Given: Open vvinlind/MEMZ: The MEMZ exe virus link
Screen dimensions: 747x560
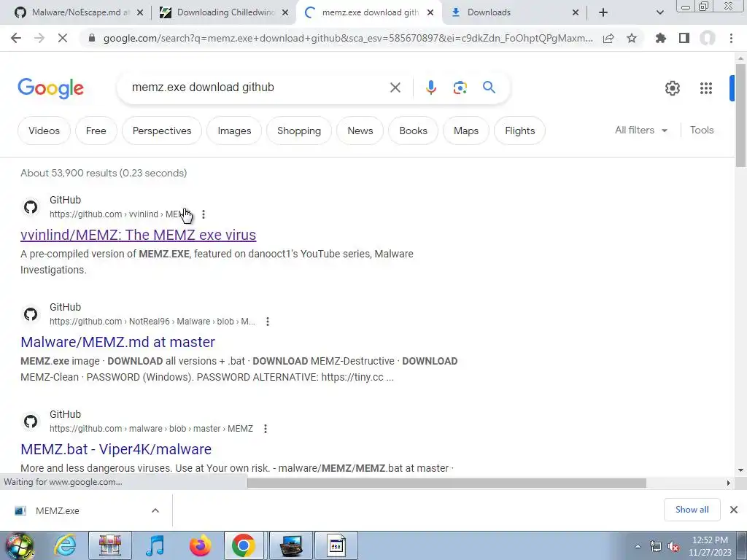Looking at the screenshot, I should (x=138, y=235).
